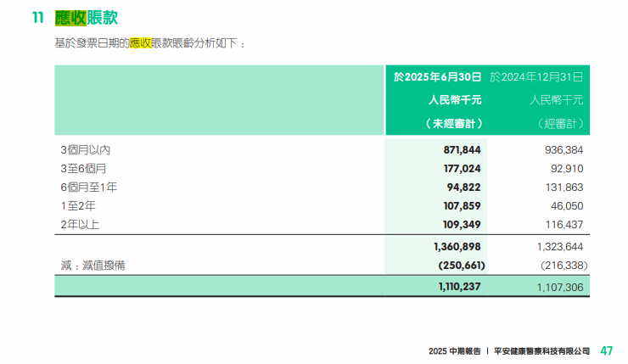Select the (經審計) header label
This screenshot has width=628, height=364.
pyautogui.click(x=561, y=123)
